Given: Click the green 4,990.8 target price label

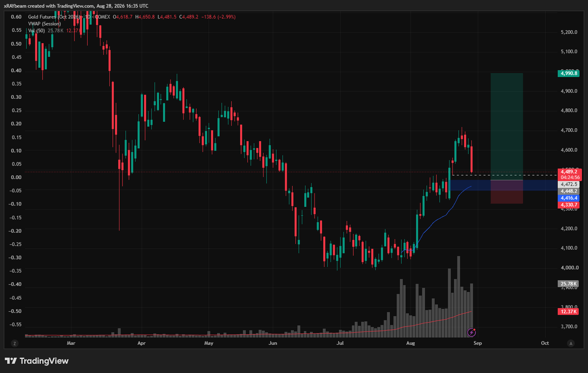Looking at the screenshot, I should [568, 73].
